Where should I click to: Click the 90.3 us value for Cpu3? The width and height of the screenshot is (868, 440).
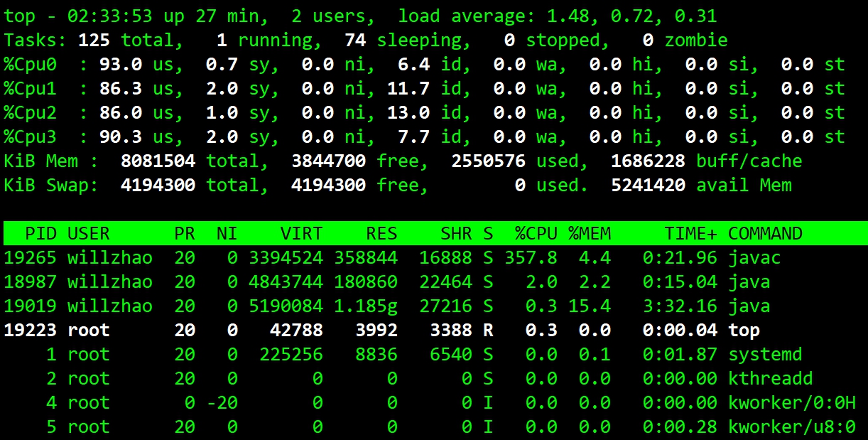121,136
